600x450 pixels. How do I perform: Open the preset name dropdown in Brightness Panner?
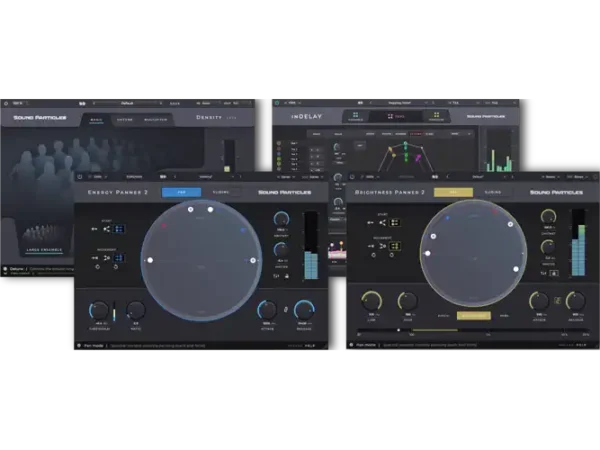click(x=478, y=177)
